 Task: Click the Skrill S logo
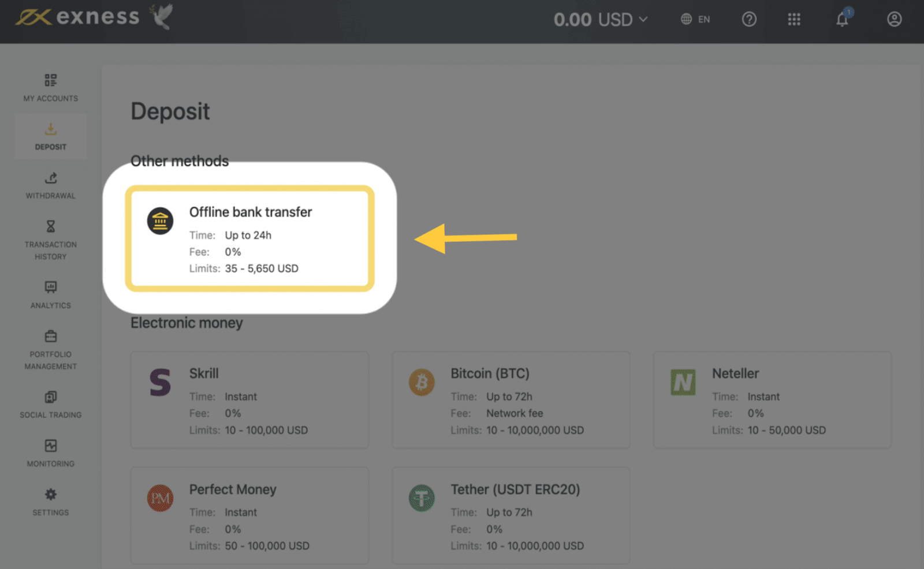160,382
